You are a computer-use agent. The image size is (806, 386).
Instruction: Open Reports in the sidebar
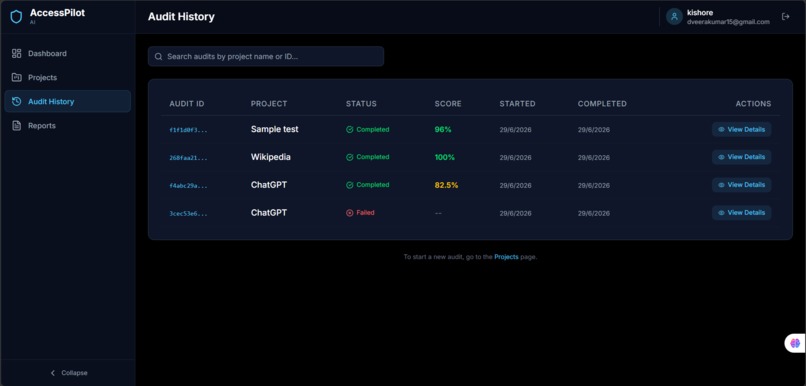(x=67, y=125)
